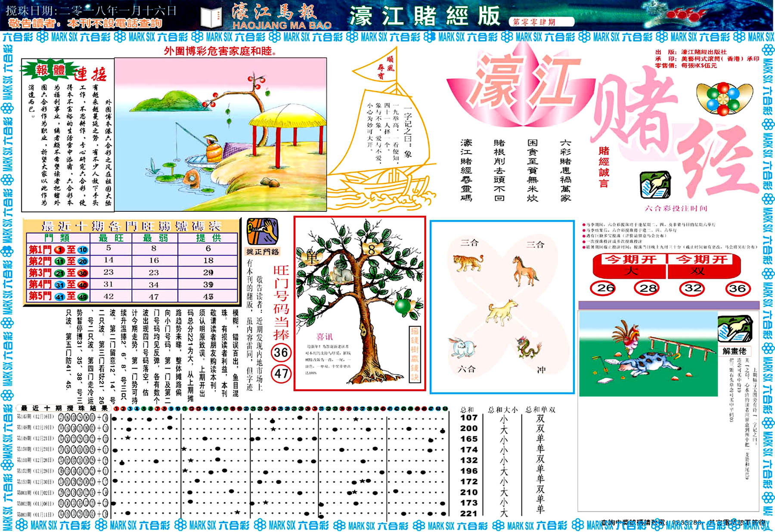Screen dimensions: 775x532
Task: Open the money tree illustration
Action: click(360, 303)
